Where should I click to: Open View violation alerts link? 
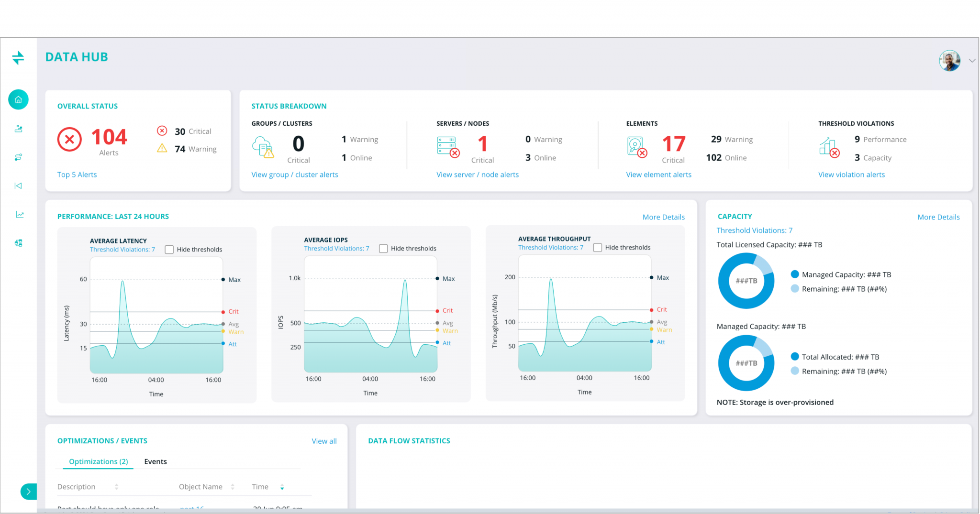(851, 175)
